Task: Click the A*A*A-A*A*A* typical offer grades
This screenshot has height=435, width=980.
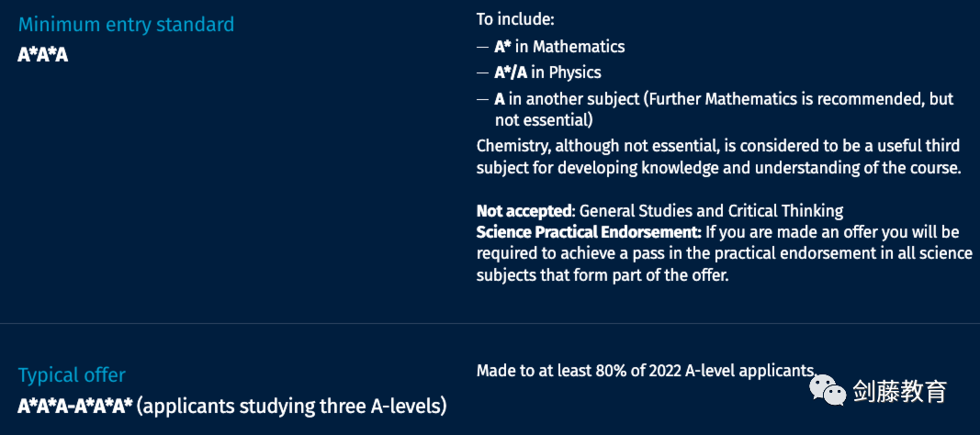Action: tap(75, 405)
